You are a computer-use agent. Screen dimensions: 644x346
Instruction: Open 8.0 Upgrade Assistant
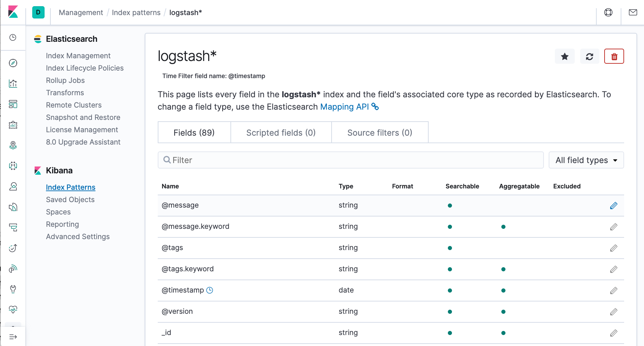click(83, 142)
